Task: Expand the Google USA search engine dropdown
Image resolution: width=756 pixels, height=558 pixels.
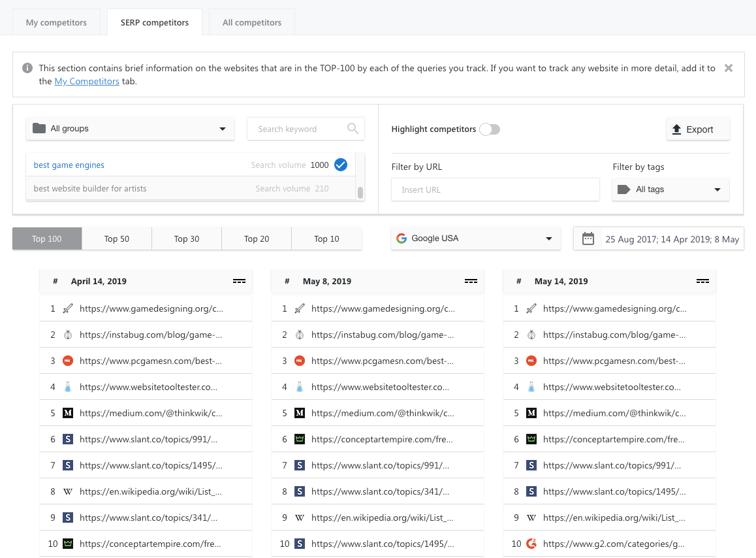Action: point(476,238)
